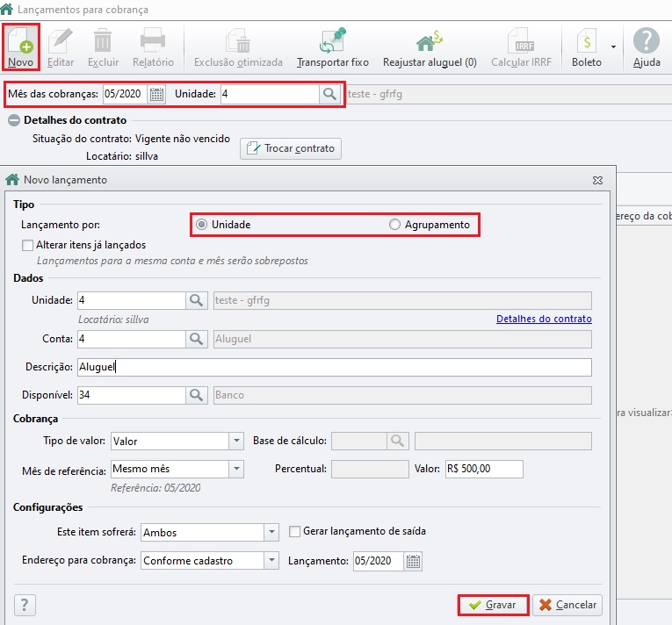Click Reajustar aluguel house icon
The image size is (672, 625).
(430, 41)
